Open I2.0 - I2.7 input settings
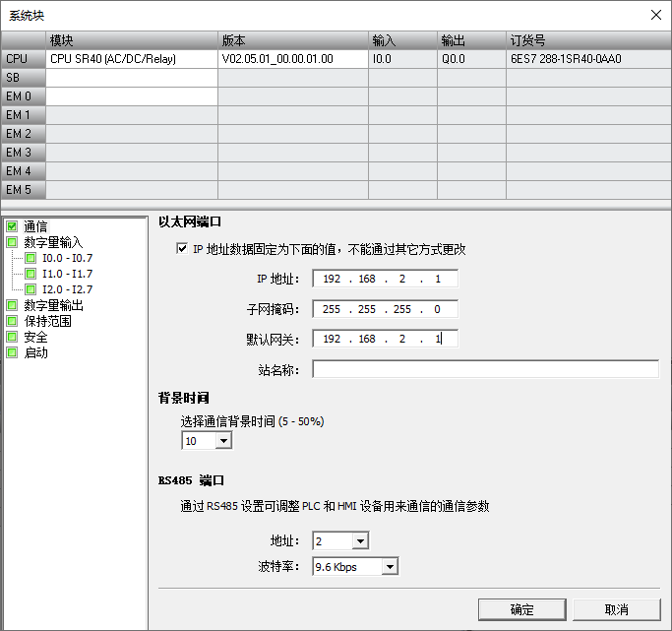 [67, 289]
